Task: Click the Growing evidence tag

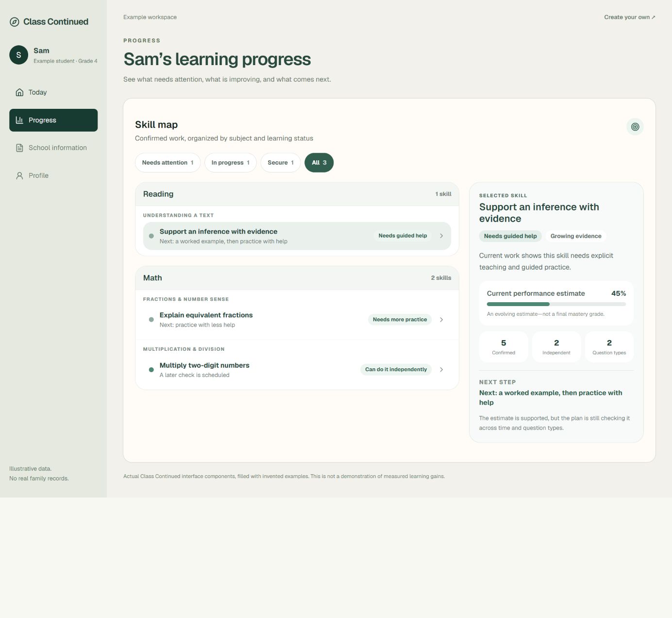Action: tap(576, 236)
